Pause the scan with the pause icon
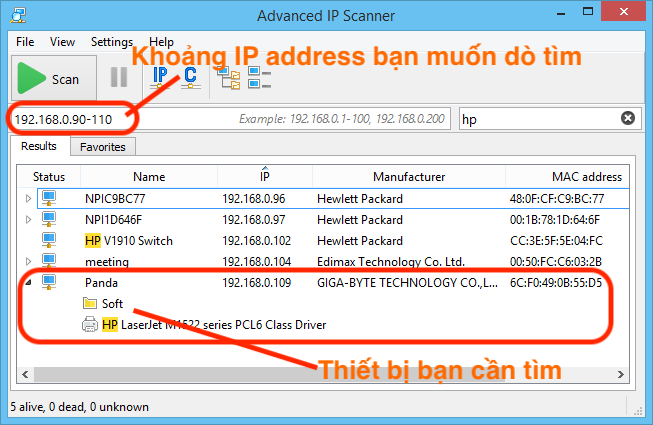This screenshot has height=425, width=653. click(x=119, y=77)
